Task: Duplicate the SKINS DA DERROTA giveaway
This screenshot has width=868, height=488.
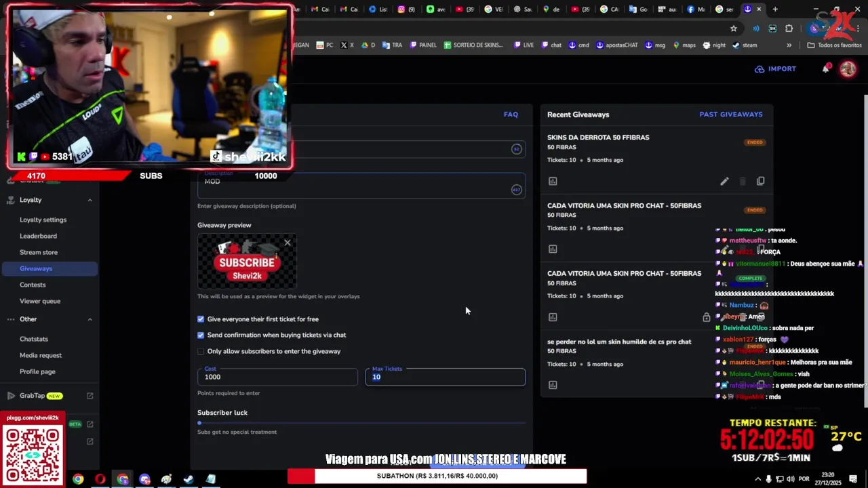Action: [x=760, y=181]
